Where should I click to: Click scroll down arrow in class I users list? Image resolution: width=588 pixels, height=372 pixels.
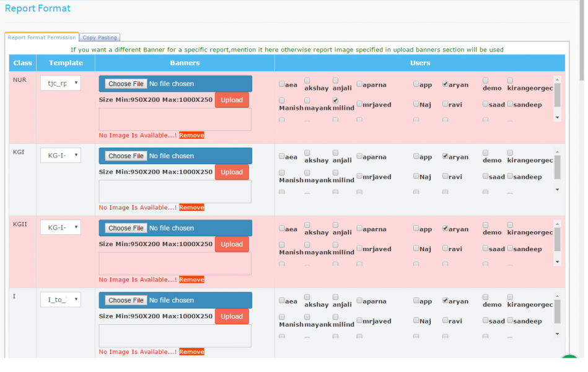point(557,334)
